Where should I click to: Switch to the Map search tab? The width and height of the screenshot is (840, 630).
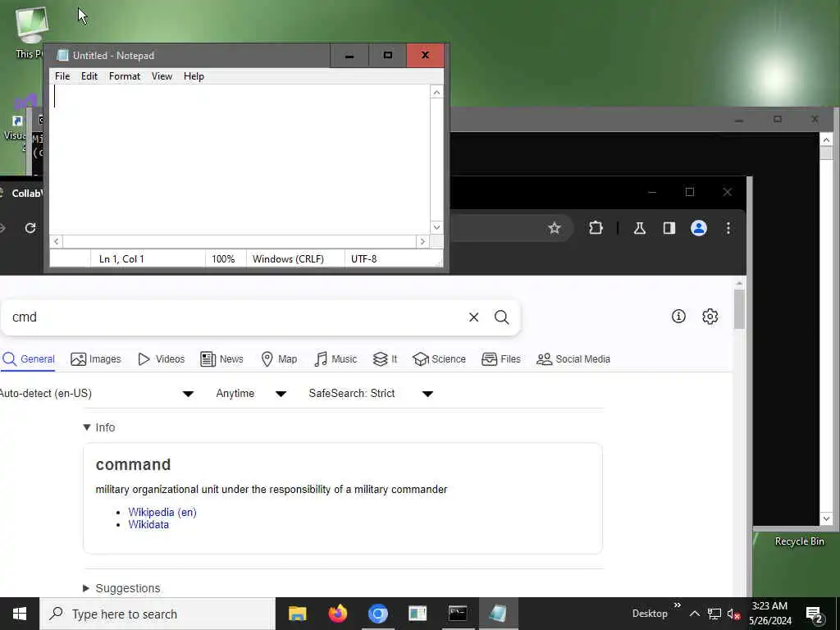click(x=279, y=359)
